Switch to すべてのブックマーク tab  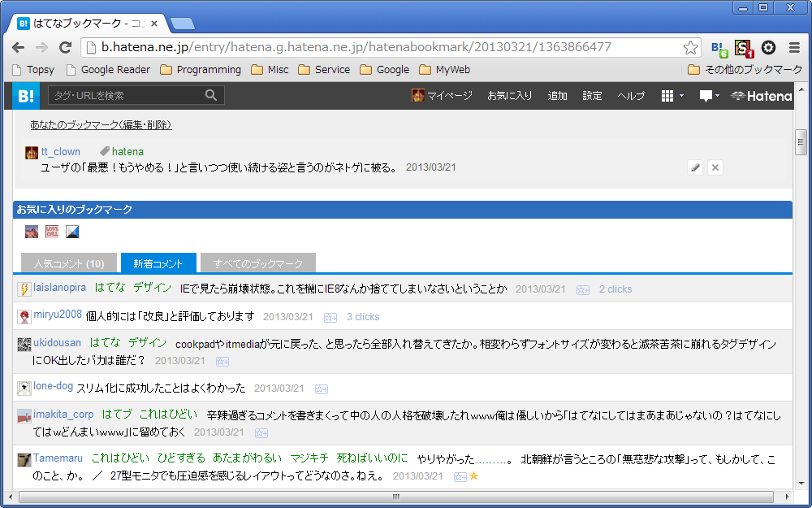click(258, 263)
